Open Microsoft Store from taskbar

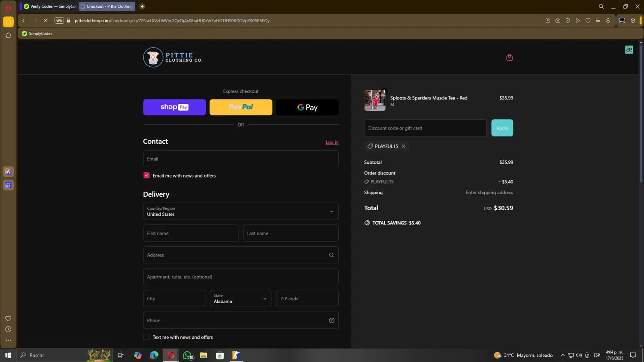point(220,355)
